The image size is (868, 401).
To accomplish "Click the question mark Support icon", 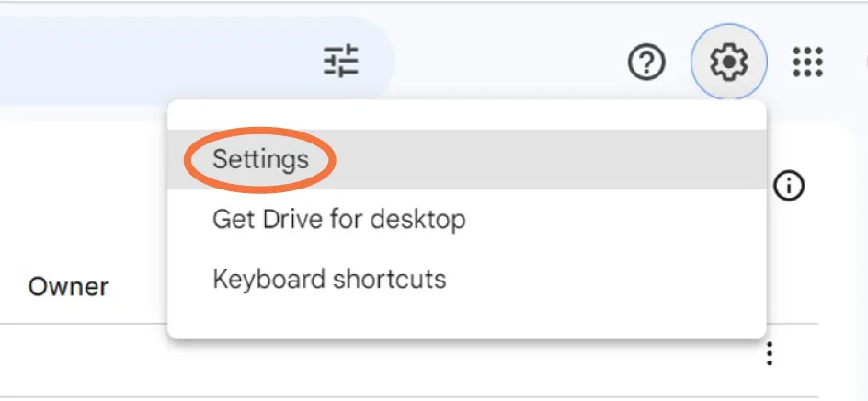I will [x=646, y=63].
